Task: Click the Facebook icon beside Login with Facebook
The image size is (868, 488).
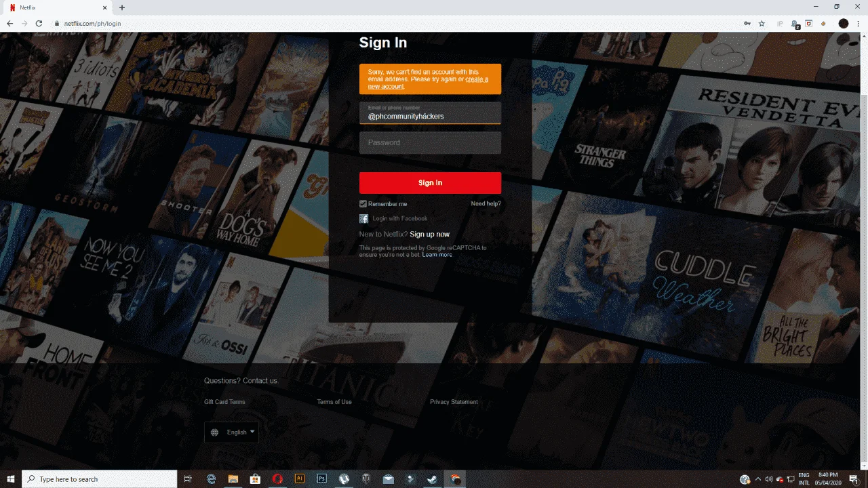Action: click(364, 218)
